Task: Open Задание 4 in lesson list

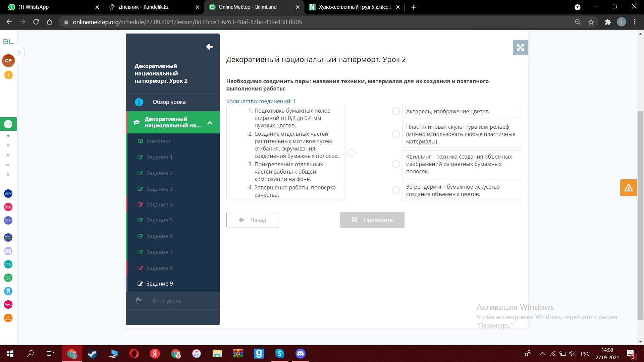Action: pyautogui.click(x=159, y=204)
